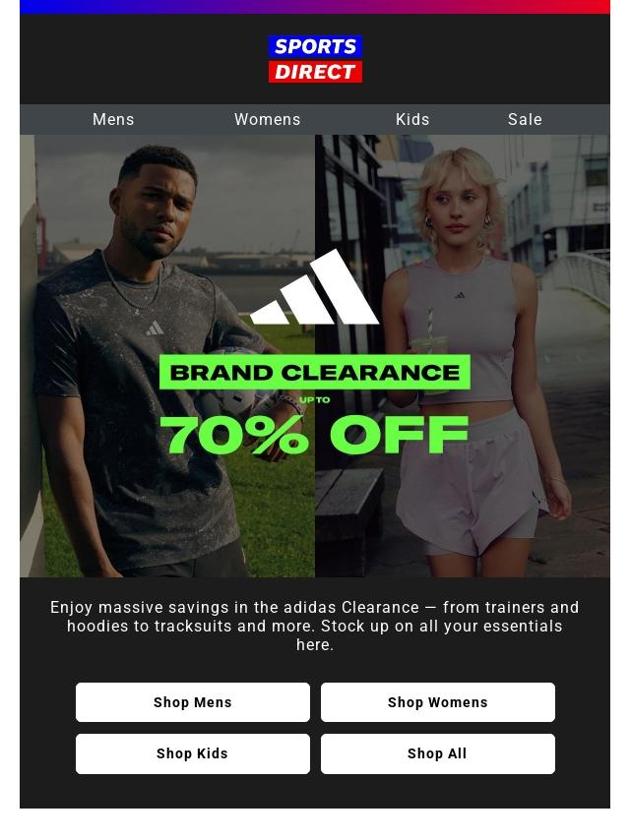Click the green Brand Clearance banner
This screenshot has width=630, height=840.
click(315, 372)
